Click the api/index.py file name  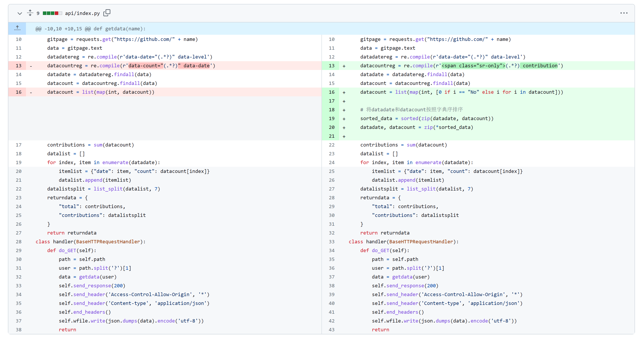pos(82,13)
